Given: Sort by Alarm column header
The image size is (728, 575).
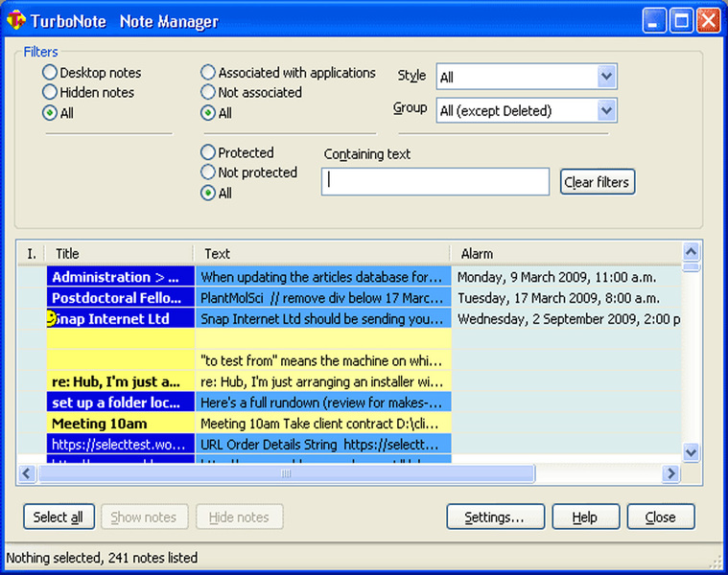Looking at the screenshot, I should (566, 254).
